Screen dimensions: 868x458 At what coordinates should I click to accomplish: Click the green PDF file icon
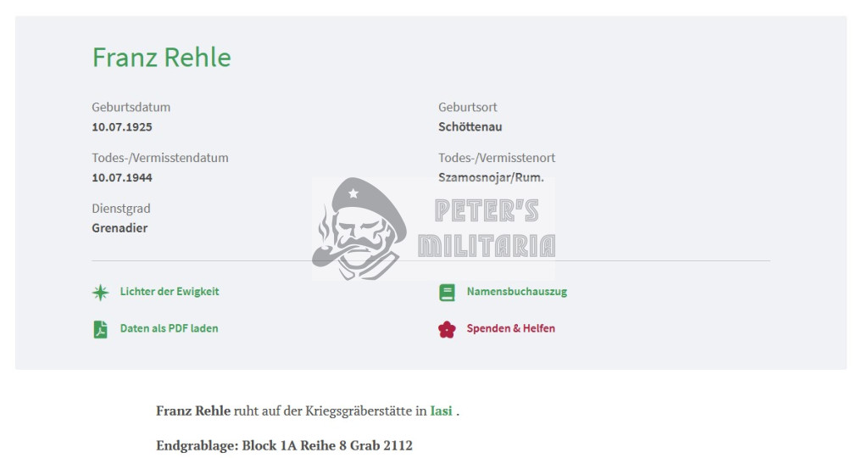(x=100, y=329)
